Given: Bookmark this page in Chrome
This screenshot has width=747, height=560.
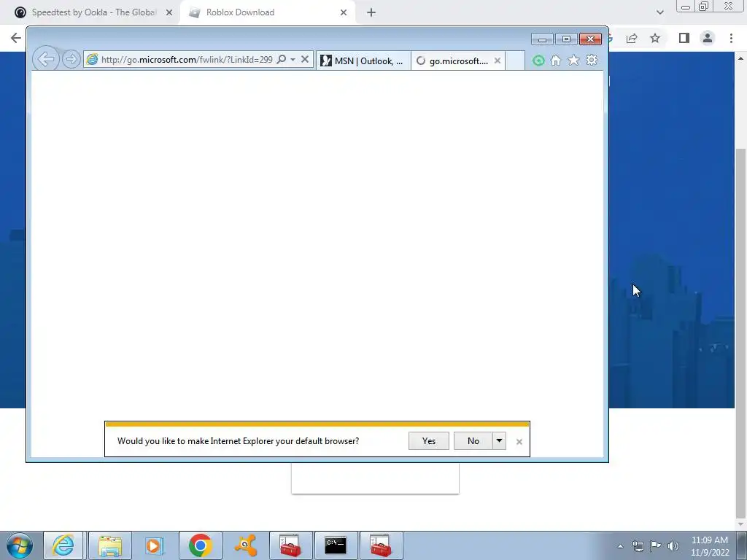Looking at the screenshot, I should pos(655,38).
